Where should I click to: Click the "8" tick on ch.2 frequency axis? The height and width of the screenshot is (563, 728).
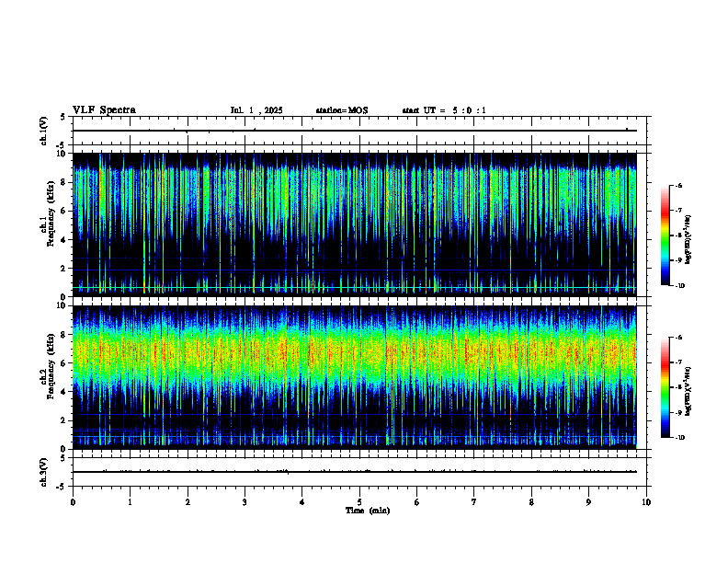tap(64, 335)
